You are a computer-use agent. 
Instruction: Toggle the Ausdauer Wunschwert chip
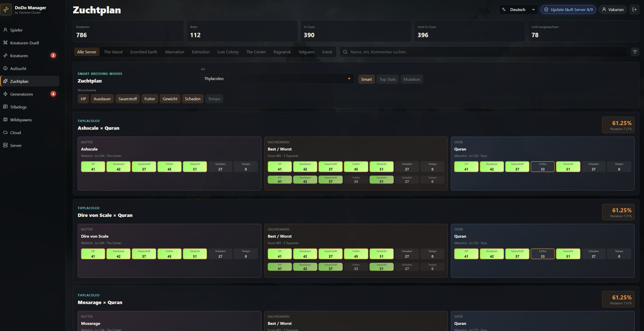[102, 99]
